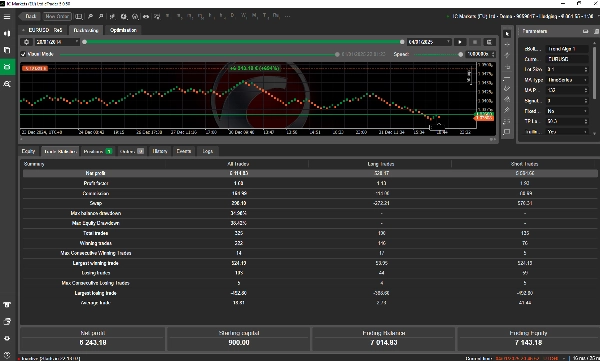Screen dimensions: 600x361
Task: Open the Analyze section with magnifier icon in sidebar
Action: tap(7, 84)
